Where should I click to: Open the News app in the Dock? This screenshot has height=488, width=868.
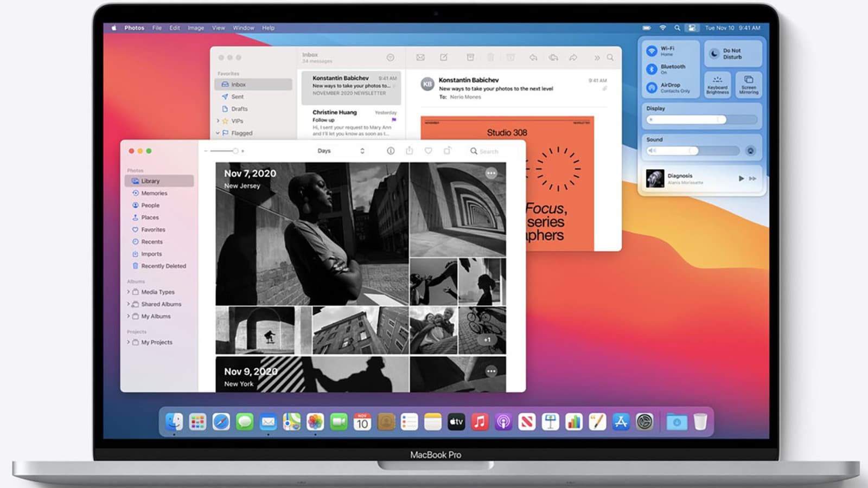click(527, 421)
